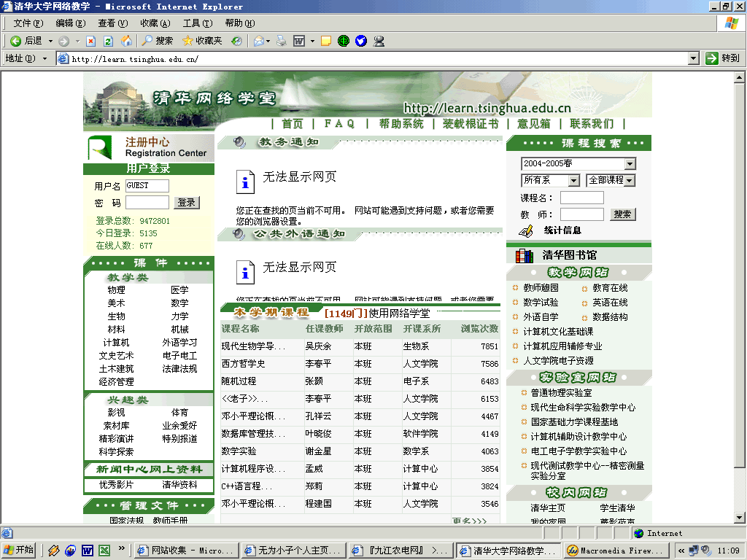Open the File (文件) menu
Viewport: 747px width, 560px height.
(28, 23)
